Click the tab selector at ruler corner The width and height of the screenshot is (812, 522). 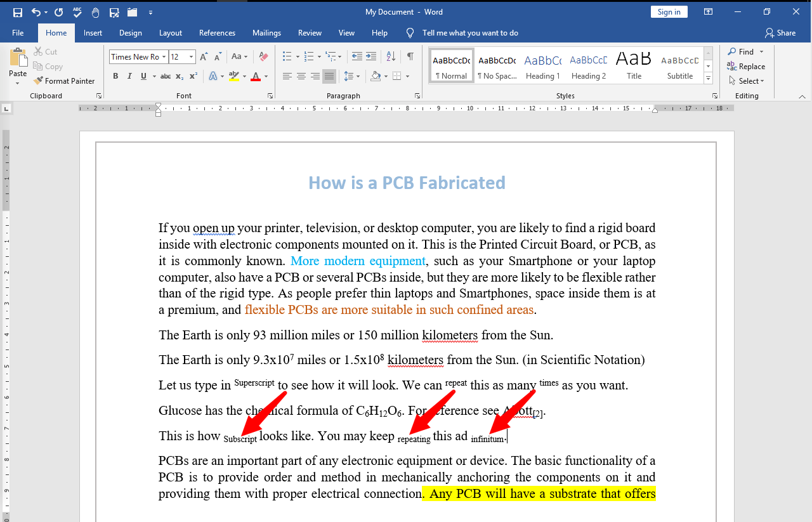click(6, 108)
